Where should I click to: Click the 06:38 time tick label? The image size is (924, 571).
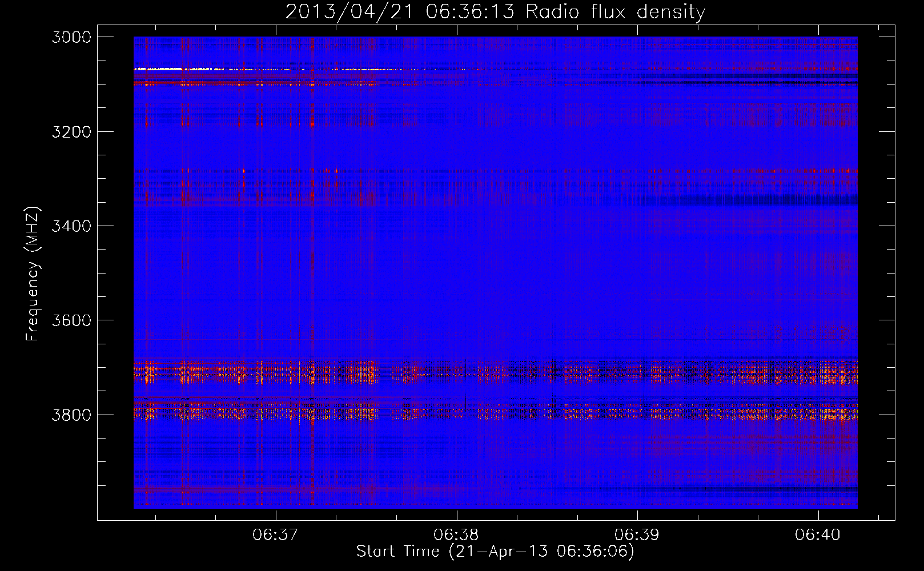click(x=456, y=534)
